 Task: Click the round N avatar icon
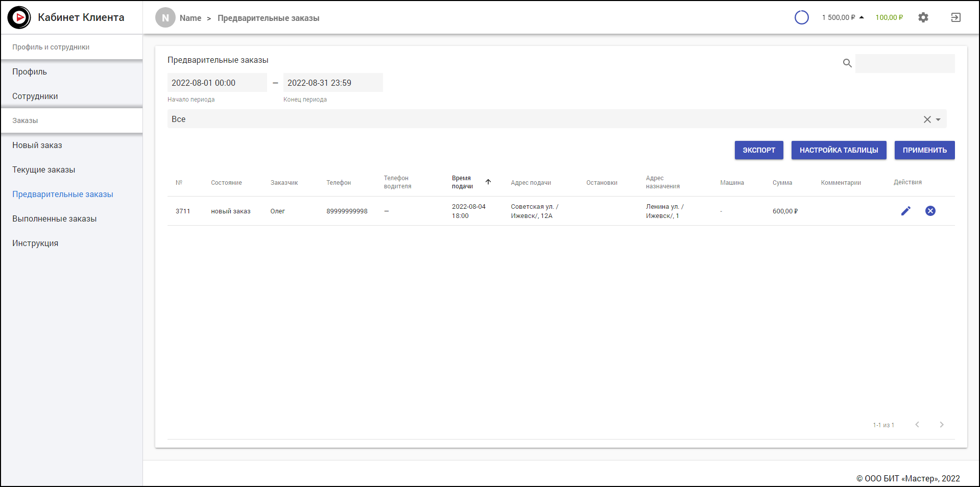(x=165, y=18)
